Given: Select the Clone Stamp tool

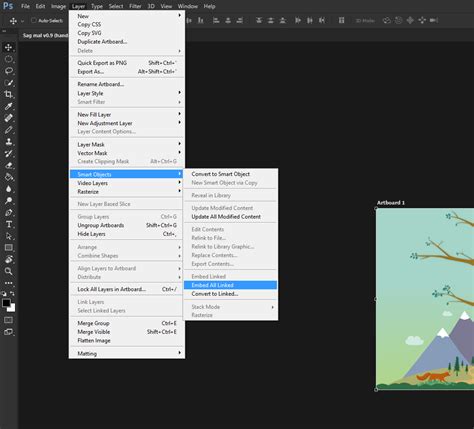Looking at the screenshot, I should click(x=9, y=141).
